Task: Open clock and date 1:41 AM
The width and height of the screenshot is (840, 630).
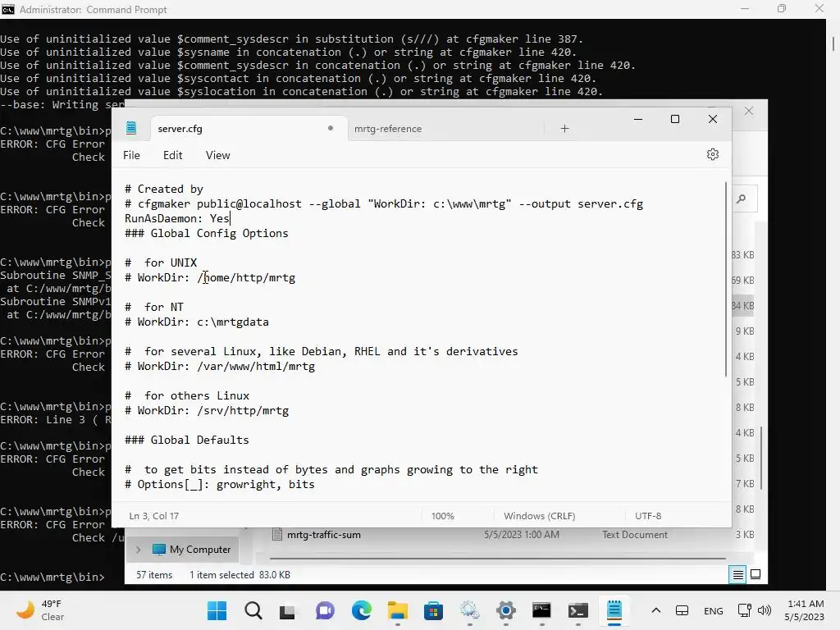Action: [805, 610]
